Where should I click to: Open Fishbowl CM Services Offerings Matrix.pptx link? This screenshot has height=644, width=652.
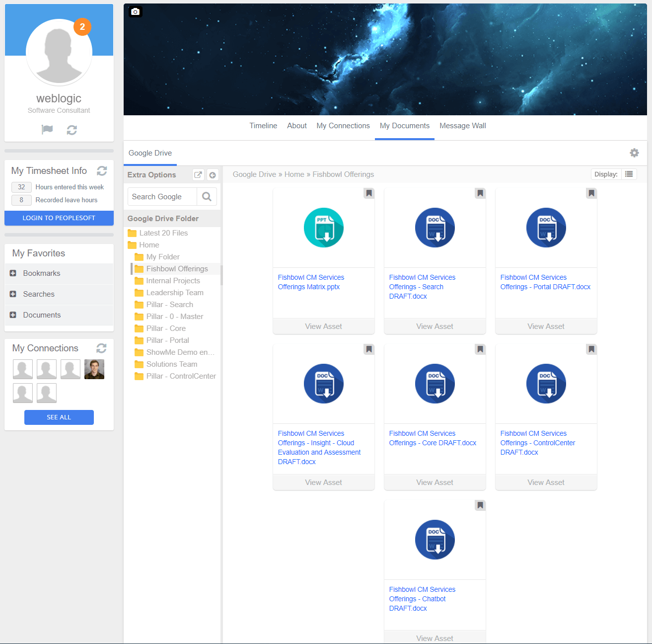[x=311, y=282]
